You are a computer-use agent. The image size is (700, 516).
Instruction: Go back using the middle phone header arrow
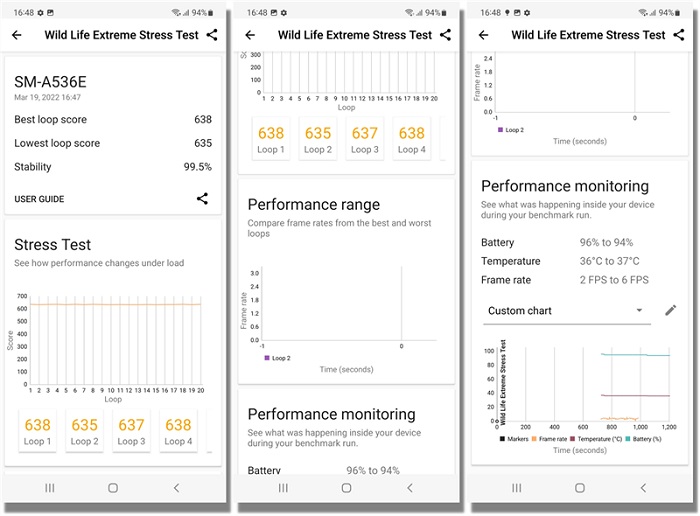pyautogui.click(x=250, y=35)
